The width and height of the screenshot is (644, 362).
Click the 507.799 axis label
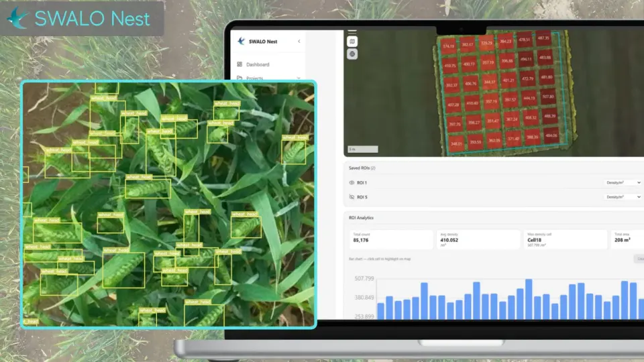point(364,279)
